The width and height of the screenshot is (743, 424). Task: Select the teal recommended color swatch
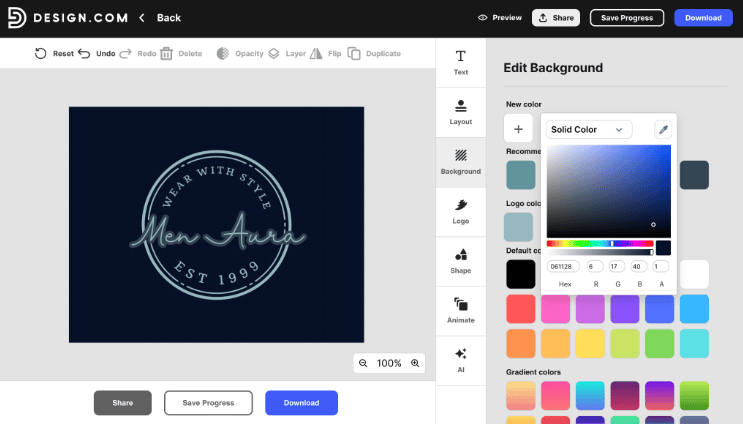[x=521, y=175]
